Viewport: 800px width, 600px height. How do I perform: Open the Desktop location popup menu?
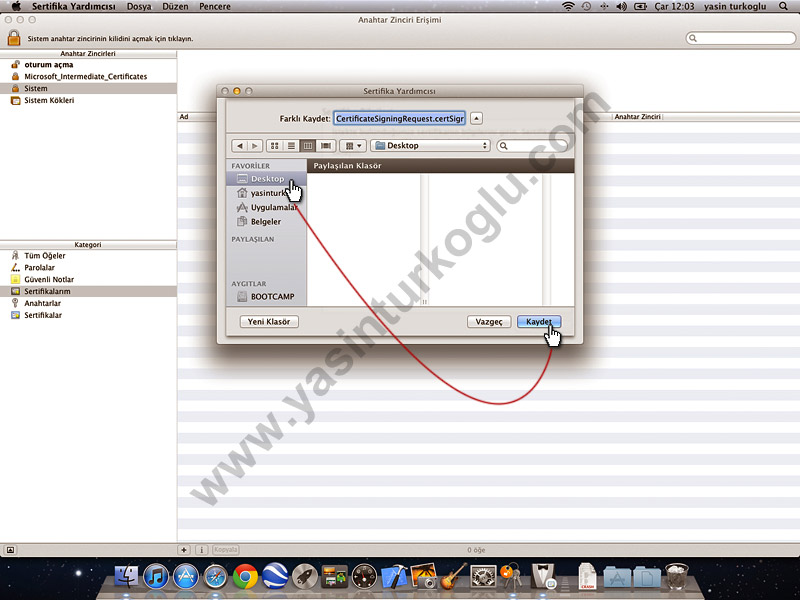pyautogui.click(x=431, y=145)
